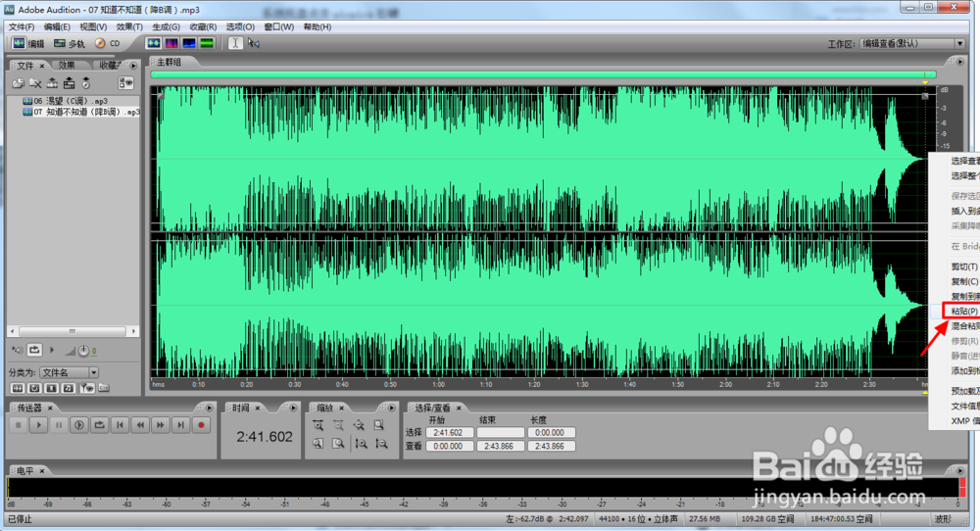
Task: Select 粘贴(P) in context menu
Action: coord(962,312)
